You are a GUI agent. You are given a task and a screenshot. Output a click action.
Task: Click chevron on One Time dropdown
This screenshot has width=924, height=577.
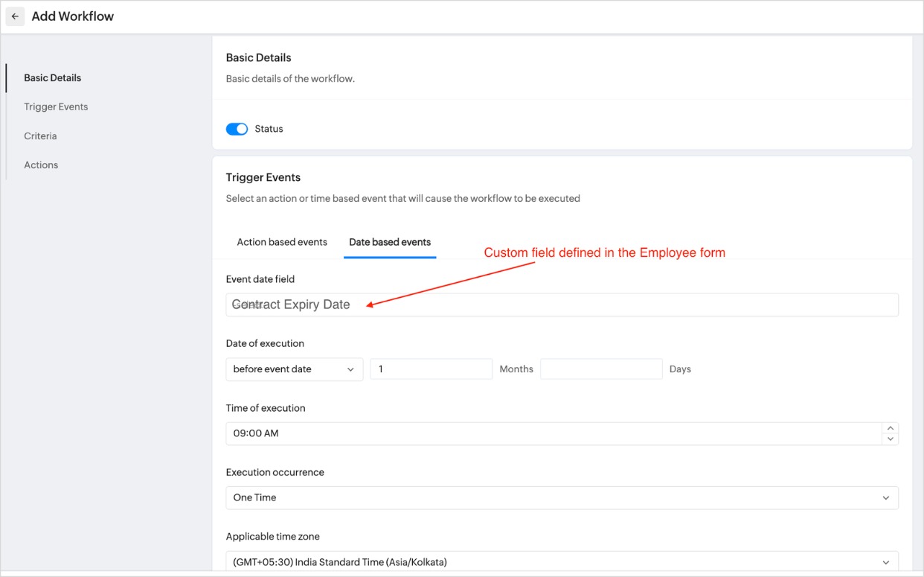point(885,497)
